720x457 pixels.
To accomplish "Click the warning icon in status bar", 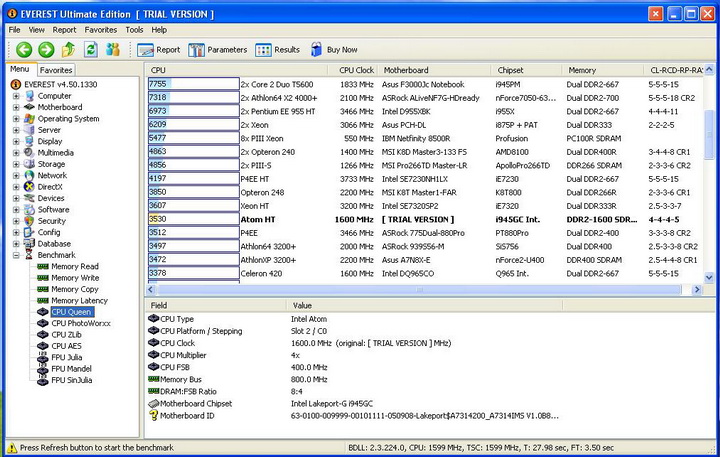I will [x=12, y=448].
